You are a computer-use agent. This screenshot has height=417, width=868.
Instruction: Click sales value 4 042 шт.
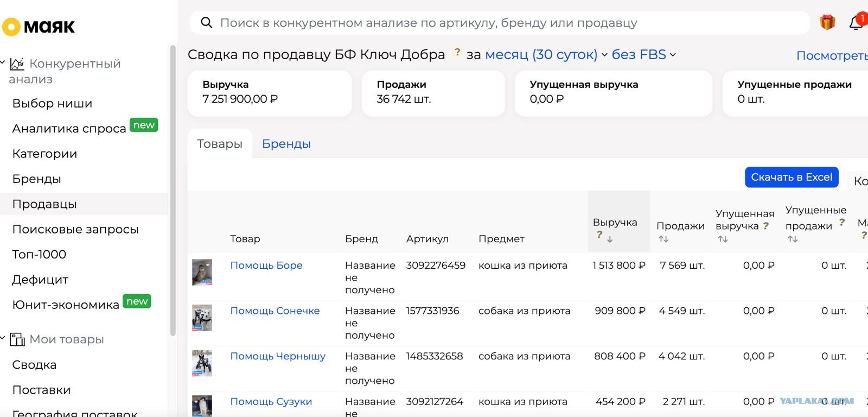coord(681,356)
